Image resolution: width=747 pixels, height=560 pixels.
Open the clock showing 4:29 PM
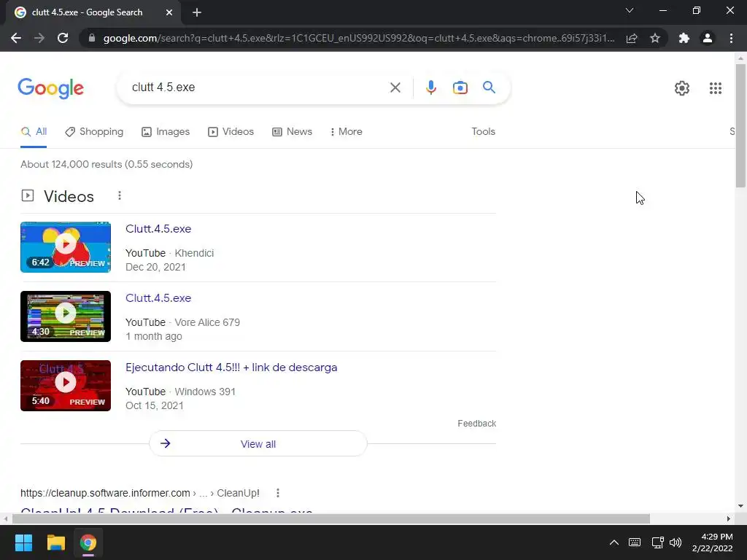pos(712,542)
